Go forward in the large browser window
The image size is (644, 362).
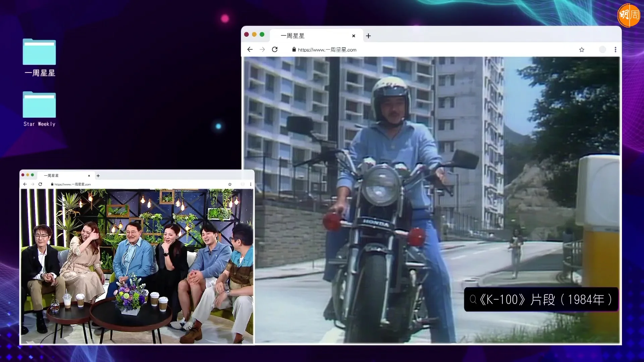(x=262, y=50)
